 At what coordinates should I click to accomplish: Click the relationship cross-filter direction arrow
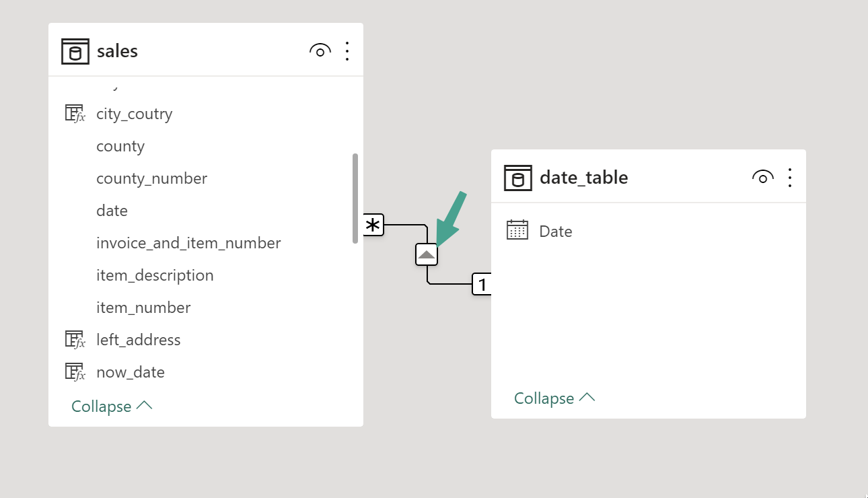pyautogui.click(x=427, y=254)
